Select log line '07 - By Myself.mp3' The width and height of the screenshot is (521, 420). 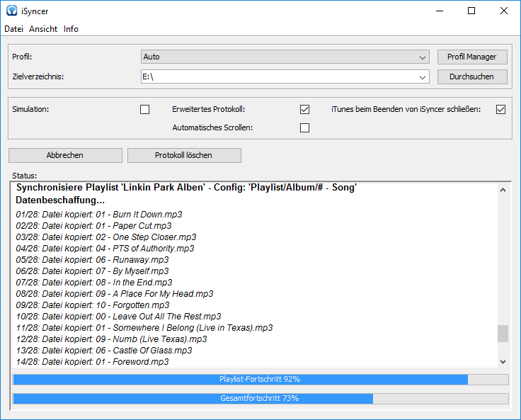tap(92, 271)
